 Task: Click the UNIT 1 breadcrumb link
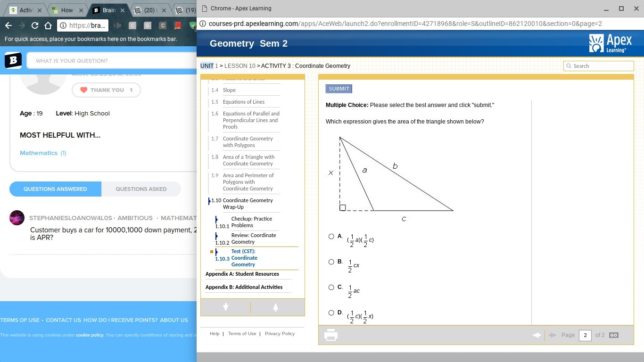tap(209, 66)
